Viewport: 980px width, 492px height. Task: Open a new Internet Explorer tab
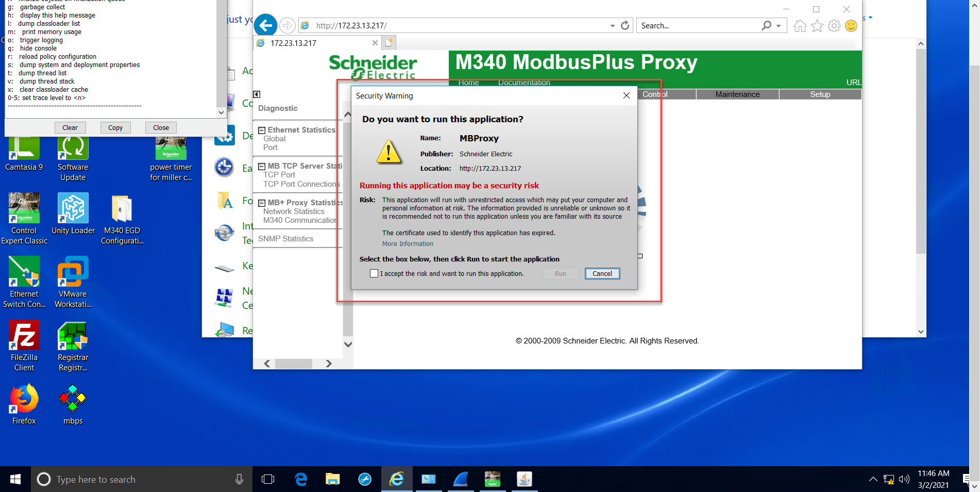click(389, 43)
